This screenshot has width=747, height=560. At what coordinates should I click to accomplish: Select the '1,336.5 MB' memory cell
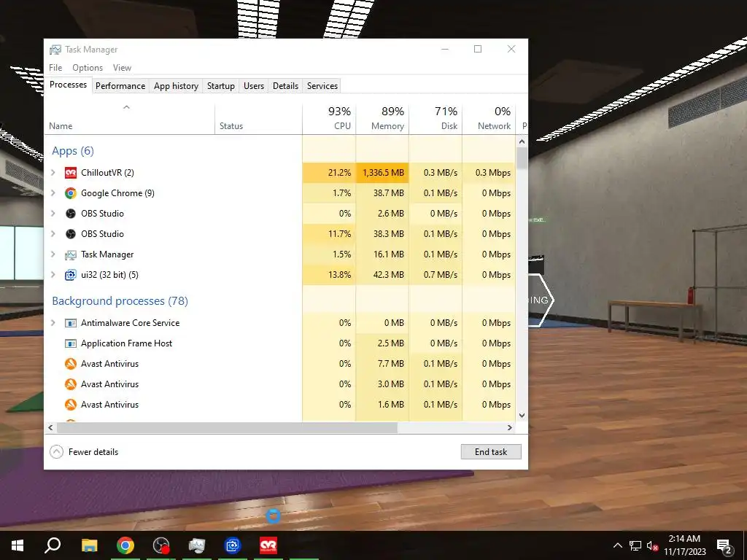[x=382, y=173]
